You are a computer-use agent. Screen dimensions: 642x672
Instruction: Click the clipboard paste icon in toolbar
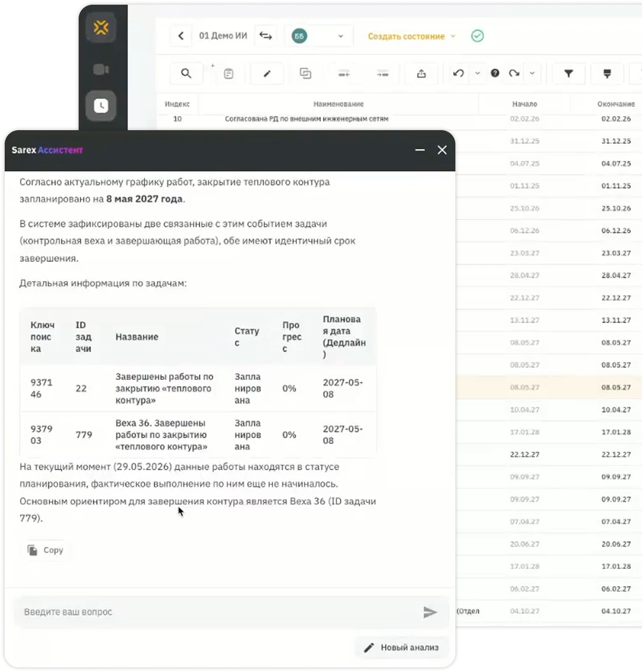[x=228, y=73]
